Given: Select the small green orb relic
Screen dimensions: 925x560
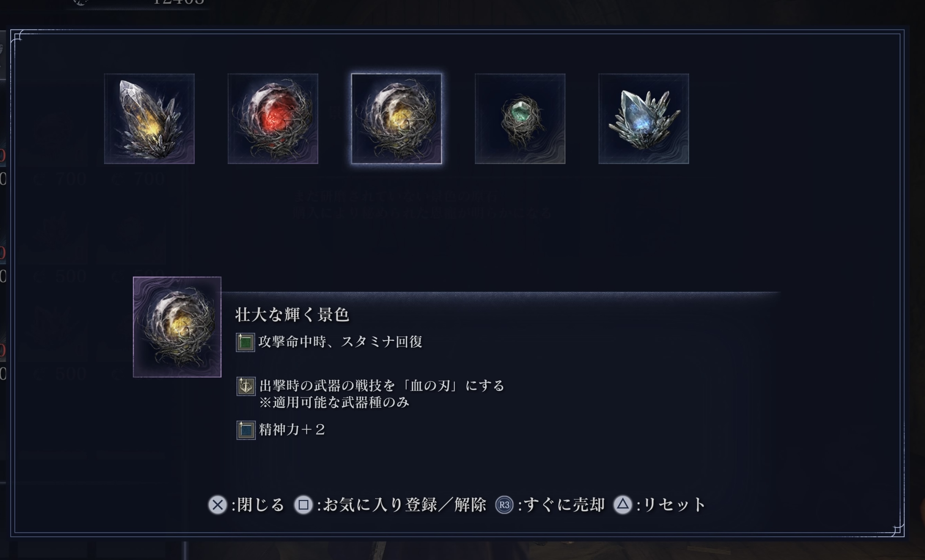Looking at the screenshot, I should [x=520, y=118].
